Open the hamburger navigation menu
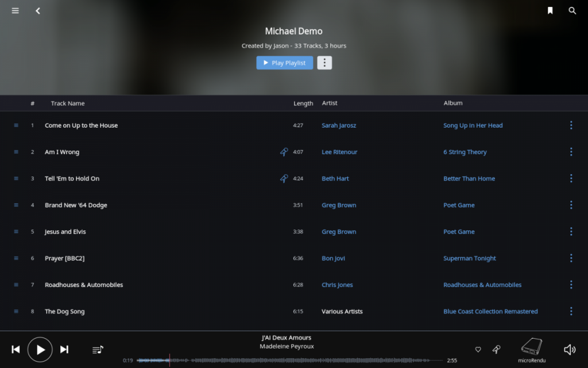Viewport: 588px width, 368px height. click(15, 11)
